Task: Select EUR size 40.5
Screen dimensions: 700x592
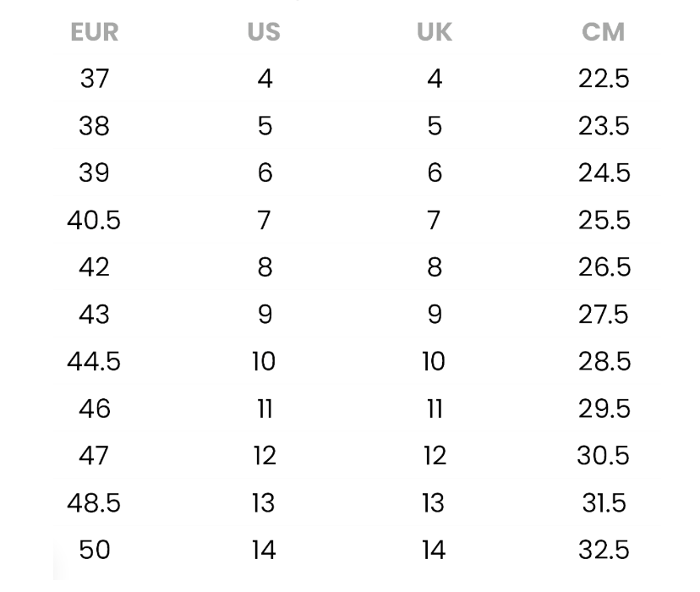Action: (94, 220)
